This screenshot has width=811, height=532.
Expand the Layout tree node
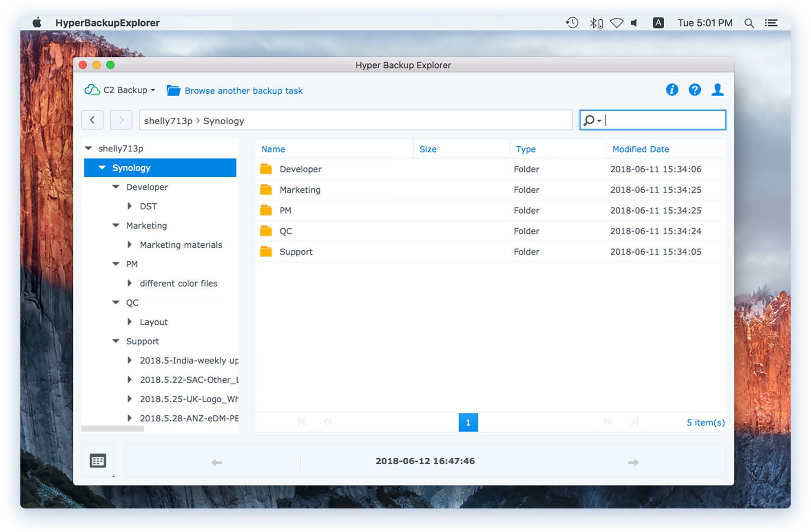130,321
